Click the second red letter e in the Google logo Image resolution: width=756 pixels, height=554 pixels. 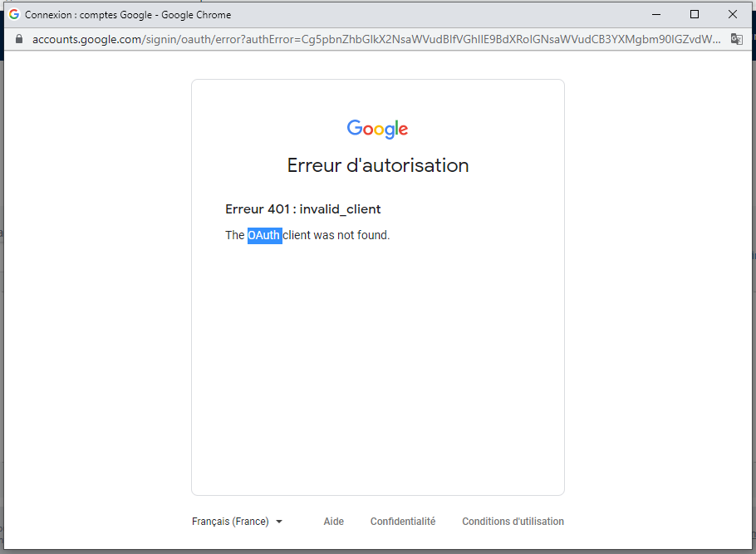(404, 130)
